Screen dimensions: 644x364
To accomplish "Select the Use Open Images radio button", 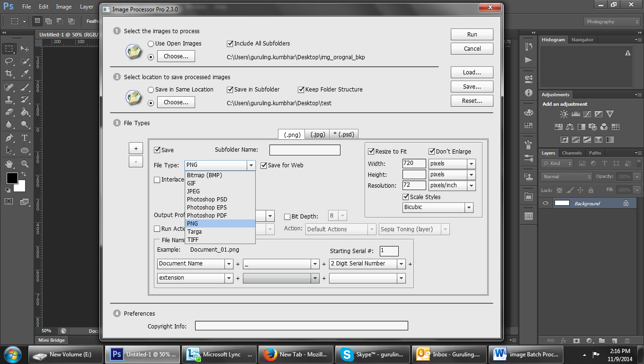I will (151, 43).
